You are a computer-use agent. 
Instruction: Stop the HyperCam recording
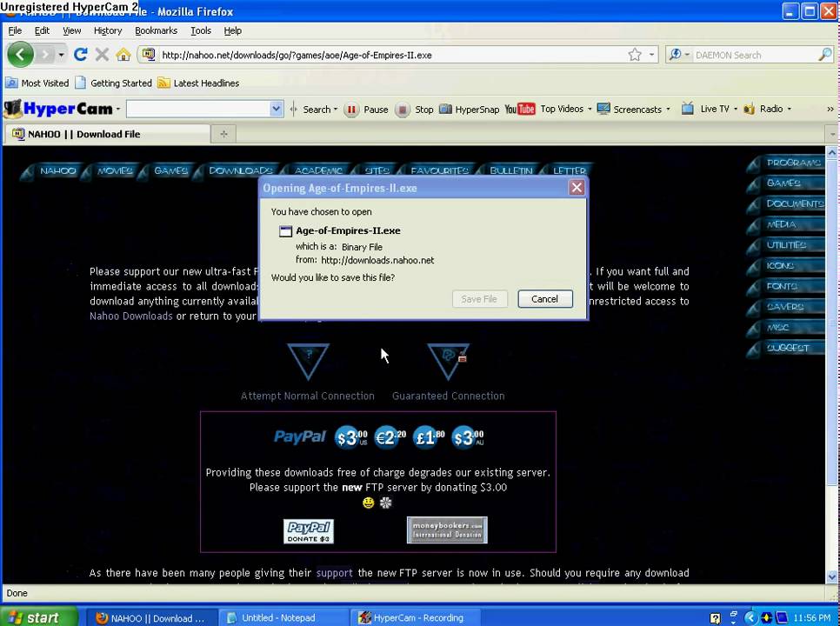415,110
